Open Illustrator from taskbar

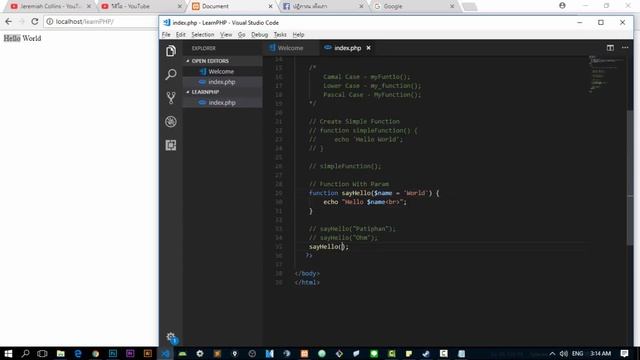click(x=148, y=353)
